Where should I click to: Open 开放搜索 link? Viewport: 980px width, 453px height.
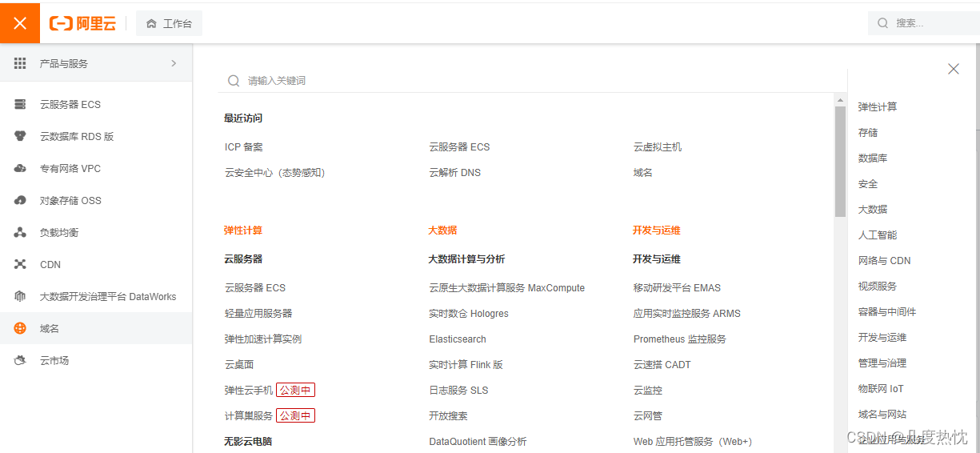point(448,416)
